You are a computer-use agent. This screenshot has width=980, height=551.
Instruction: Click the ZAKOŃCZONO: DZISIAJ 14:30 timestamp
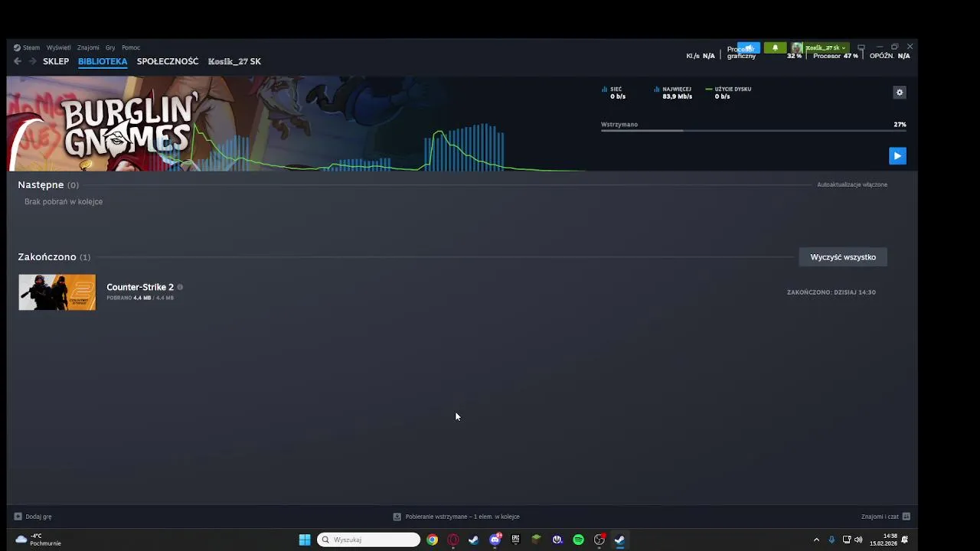point(831,292)
